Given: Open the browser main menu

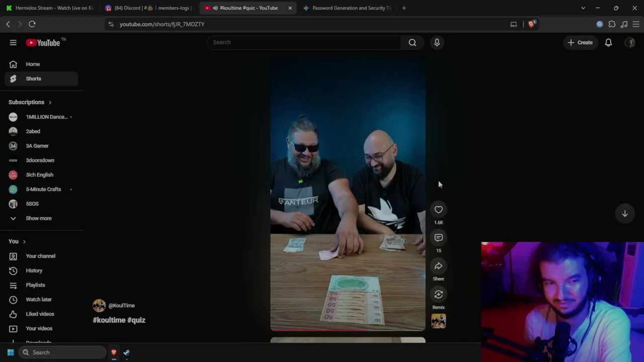Looking at the screenshot, I should [636, 24].
